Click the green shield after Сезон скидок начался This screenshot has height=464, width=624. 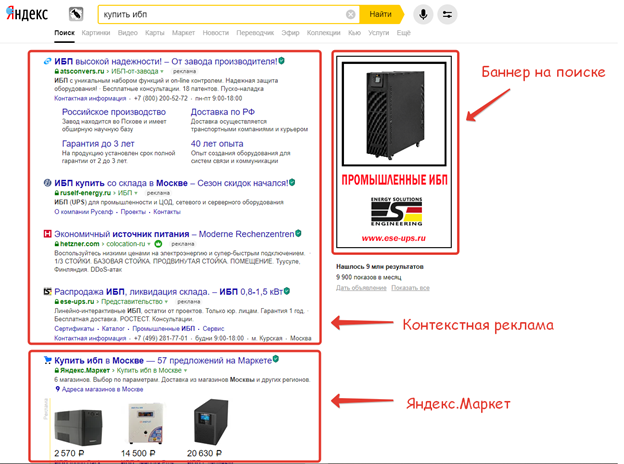pyautogui.click(x=292, y=182)
